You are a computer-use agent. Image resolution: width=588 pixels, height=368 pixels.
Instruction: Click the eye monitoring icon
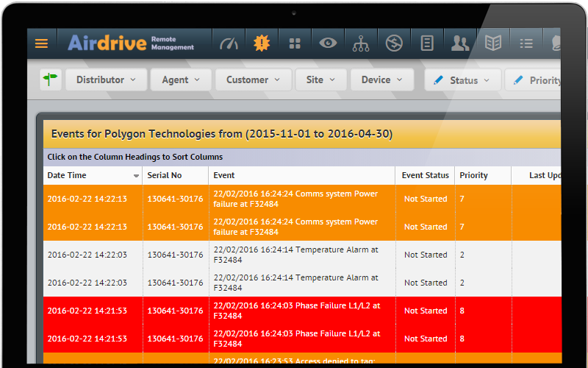point(328,43)
